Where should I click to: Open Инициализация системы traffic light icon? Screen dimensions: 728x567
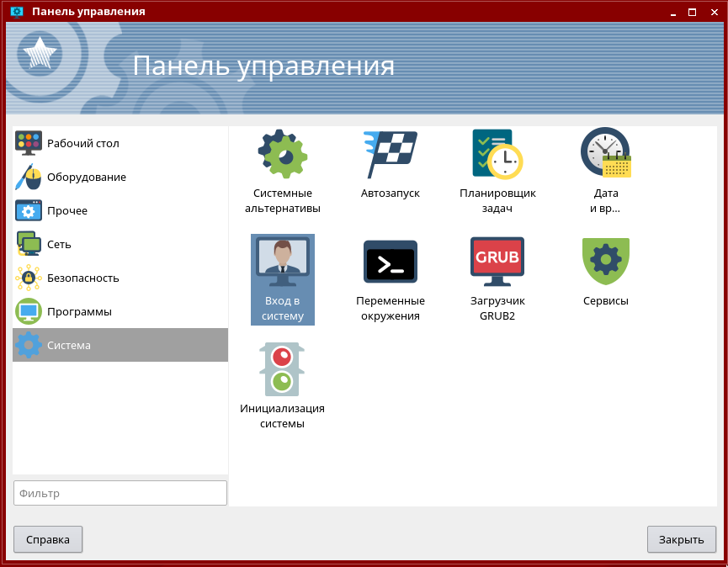coord(283,370)
